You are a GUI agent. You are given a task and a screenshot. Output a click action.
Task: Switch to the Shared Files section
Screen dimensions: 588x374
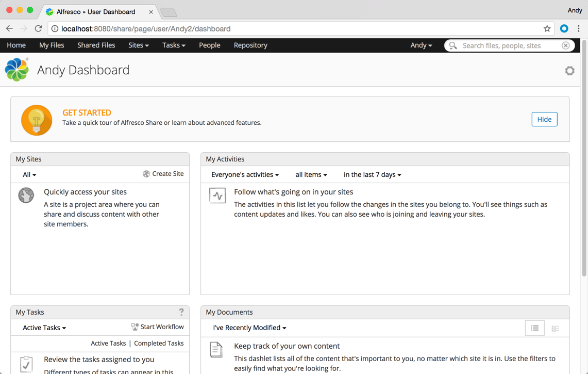[x=96, y=45]
